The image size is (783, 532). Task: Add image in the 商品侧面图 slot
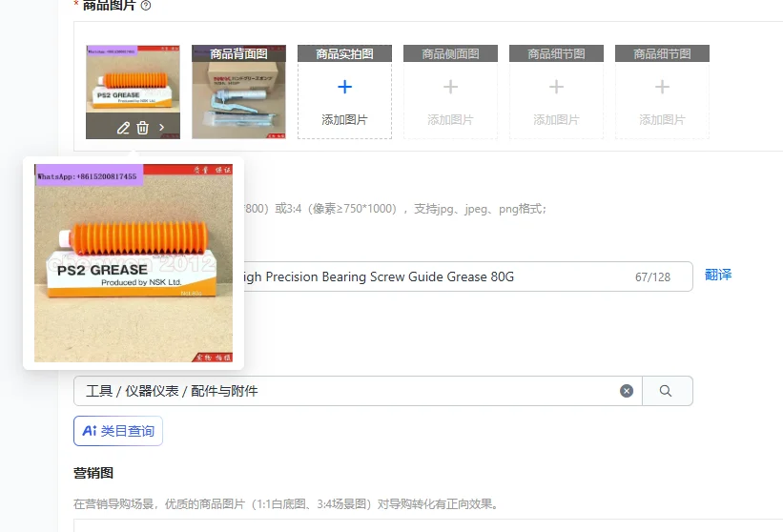click(450, 92)
